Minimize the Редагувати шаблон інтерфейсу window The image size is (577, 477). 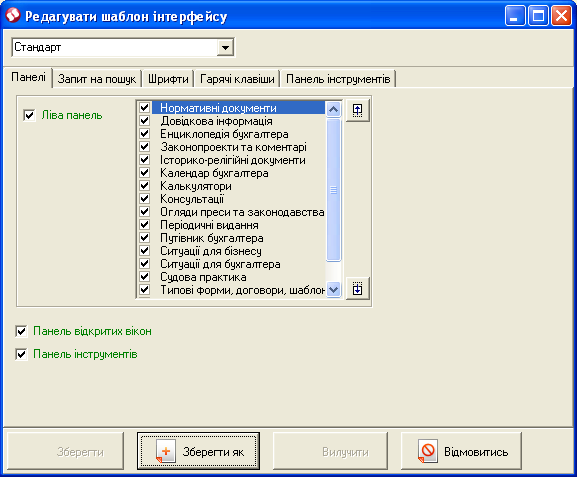(x=515, y=16)
